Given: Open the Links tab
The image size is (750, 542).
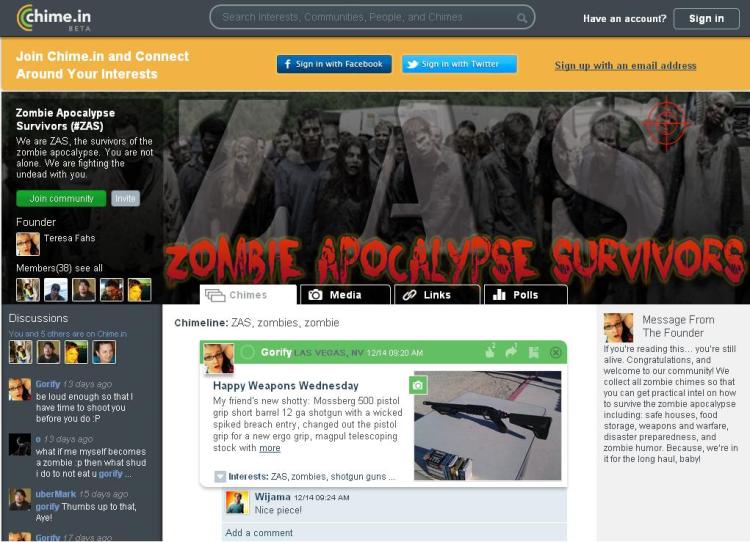Looking at the screenshot, I should [436, 295].
